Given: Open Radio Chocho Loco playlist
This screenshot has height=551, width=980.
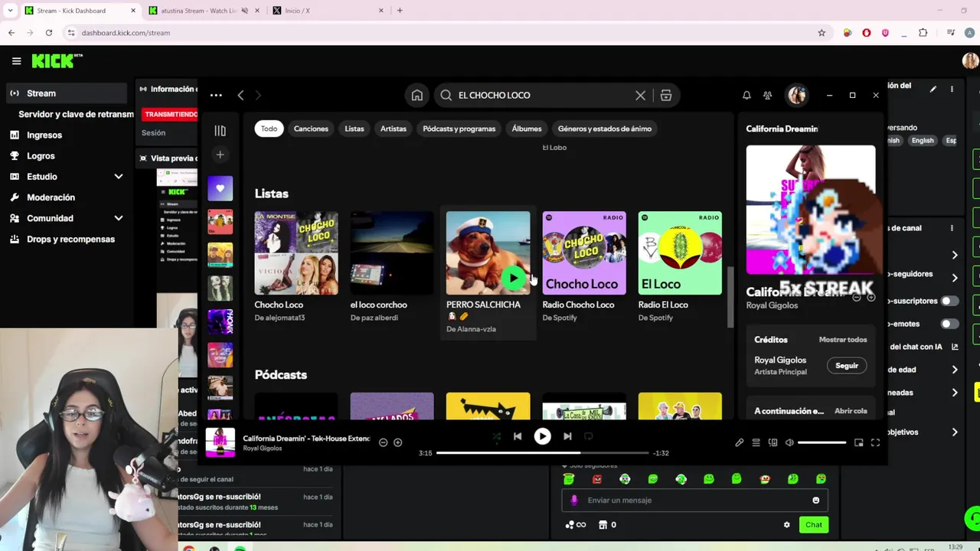Looking at the screenshot, I should tap(584, 253).
